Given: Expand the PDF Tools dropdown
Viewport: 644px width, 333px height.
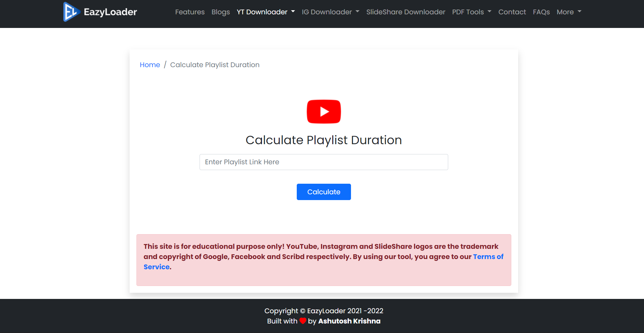Looking at the screenshot, I should (x=472, y=12).
